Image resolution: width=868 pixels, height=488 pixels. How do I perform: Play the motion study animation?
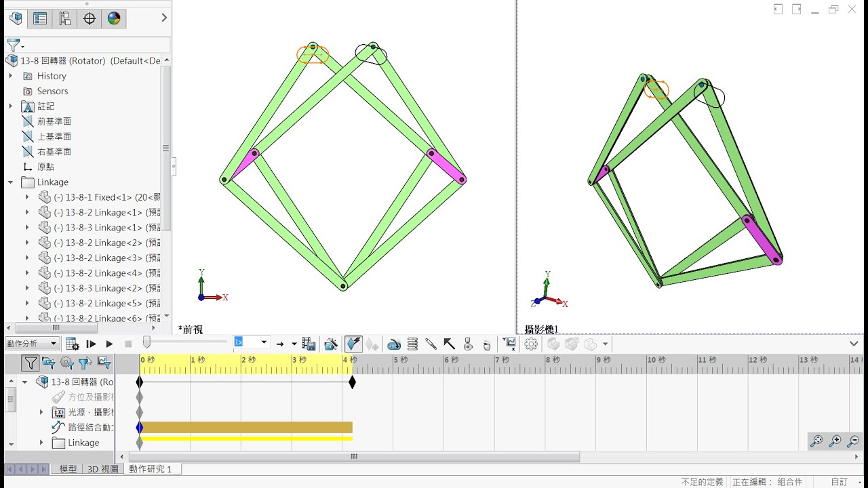pyautogui.click(x=109, y=344)
